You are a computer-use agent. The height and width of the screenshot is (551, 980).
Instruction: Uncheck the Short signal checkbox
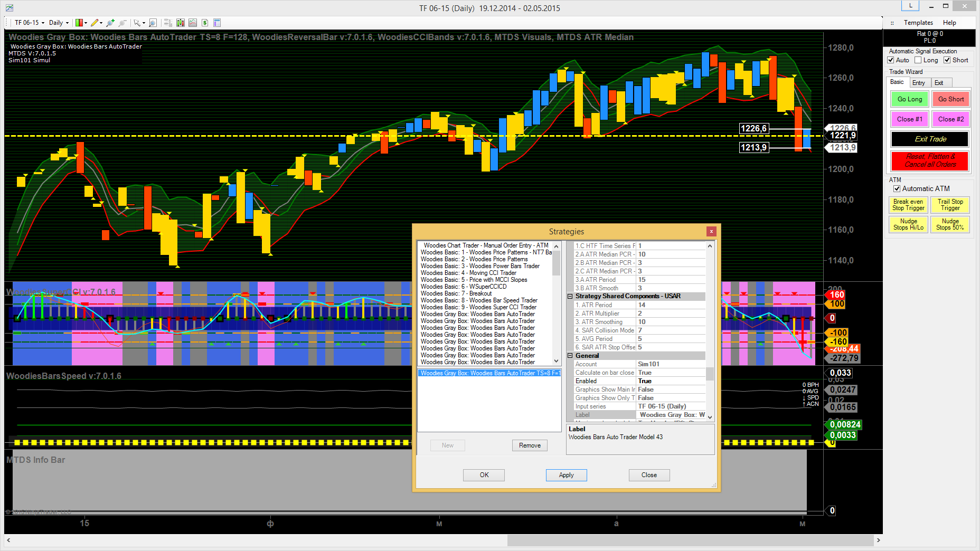click(947, 60)
